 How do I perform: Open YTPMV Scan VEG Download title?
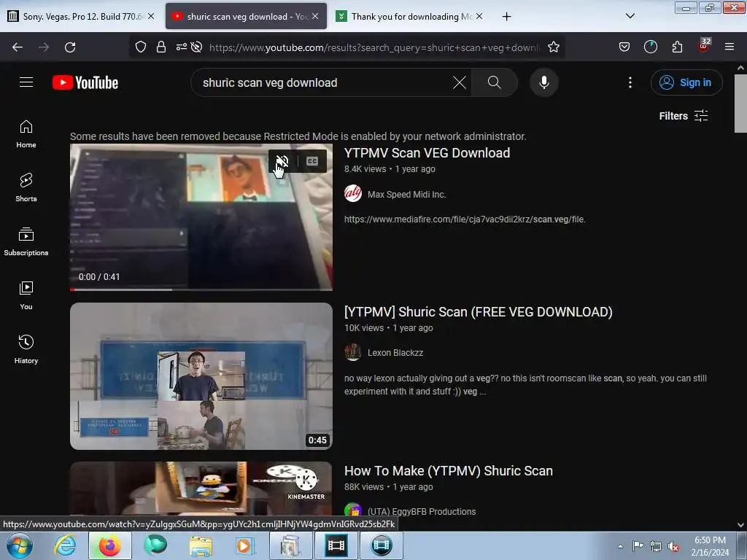click(x=427, y=153)
